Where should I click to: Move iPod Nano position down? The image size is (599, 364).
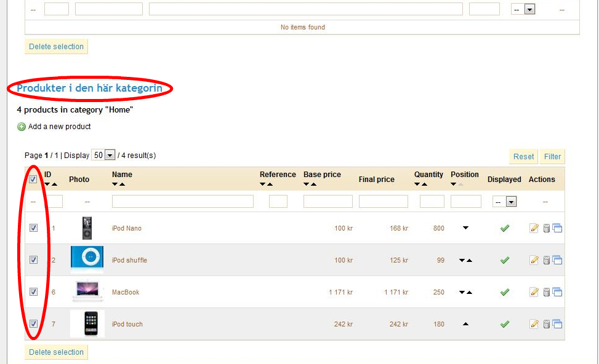pyautogui.click(x=465, y=228)
